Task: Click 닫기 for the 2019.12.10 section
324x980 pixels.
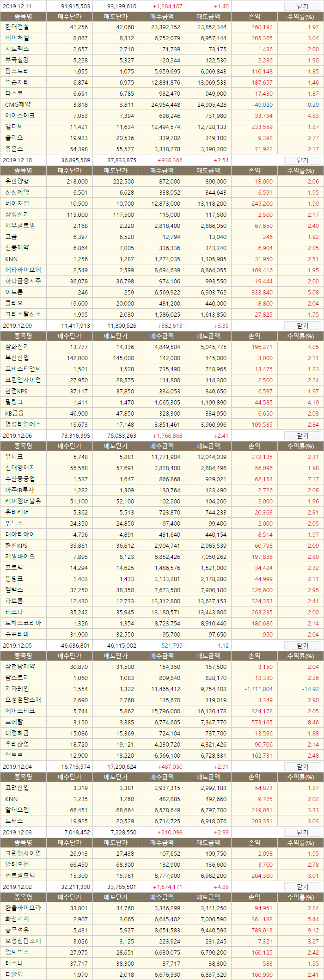Action: tap(302, 160)
